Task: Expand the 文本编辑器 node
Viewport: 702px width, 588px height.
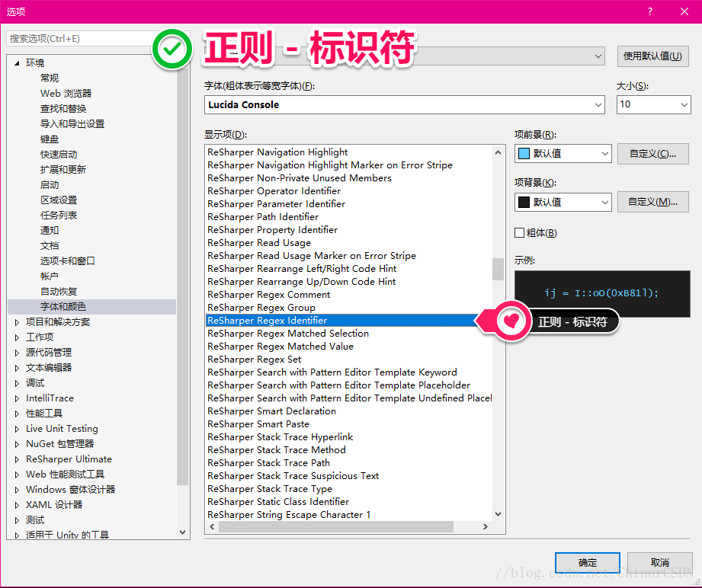Action: pos(17,368)
